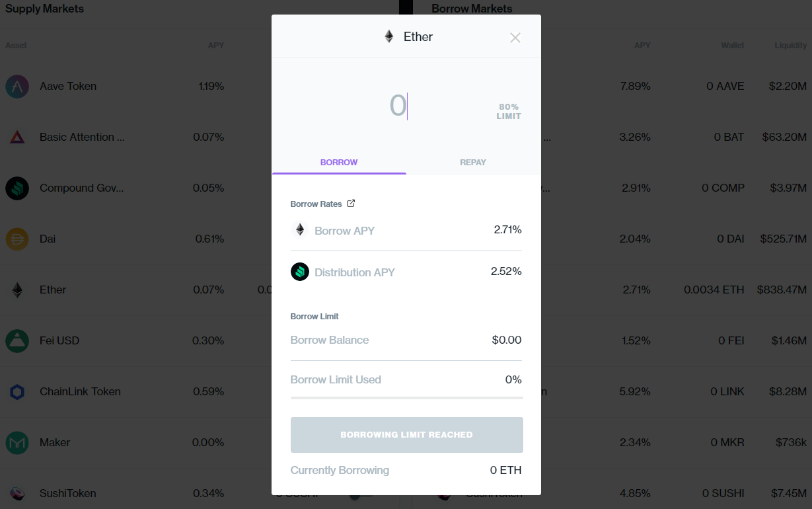Click the Ether icon in supply list
Image resolution: width=812 pixels, height=509 pixels.
click(17, 290)
